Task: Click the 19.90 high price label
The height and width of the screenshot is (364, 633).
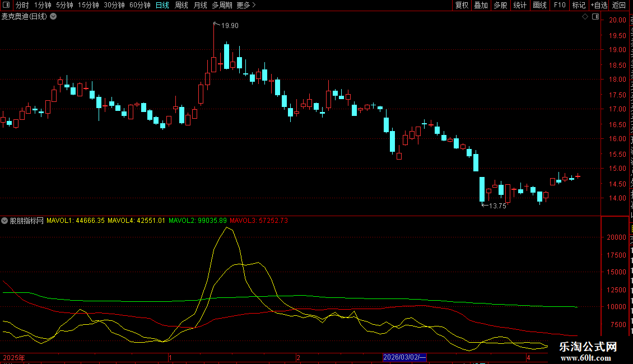Action: pyautogui.click(x=230, y=25)
